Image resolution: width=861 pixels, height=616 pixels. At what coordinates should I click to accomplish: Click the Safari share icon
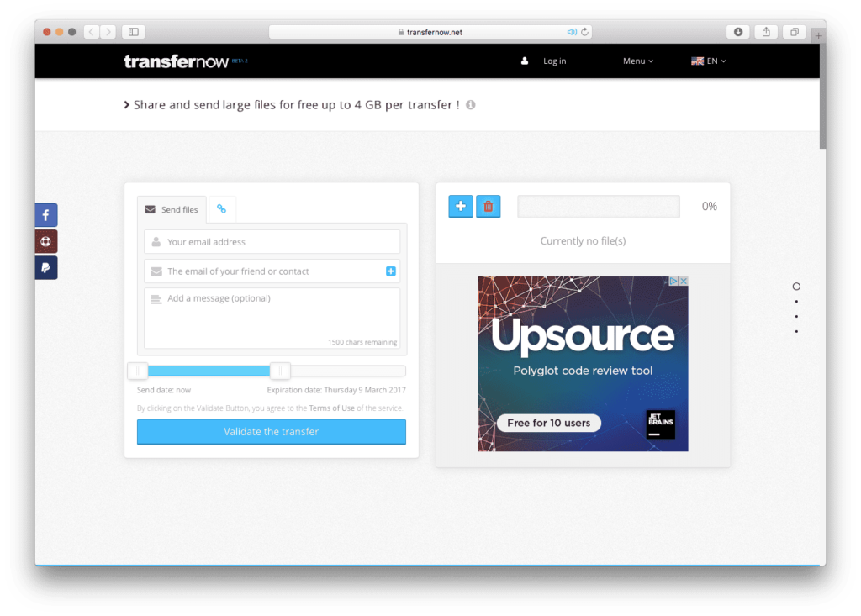pos(766,32)
